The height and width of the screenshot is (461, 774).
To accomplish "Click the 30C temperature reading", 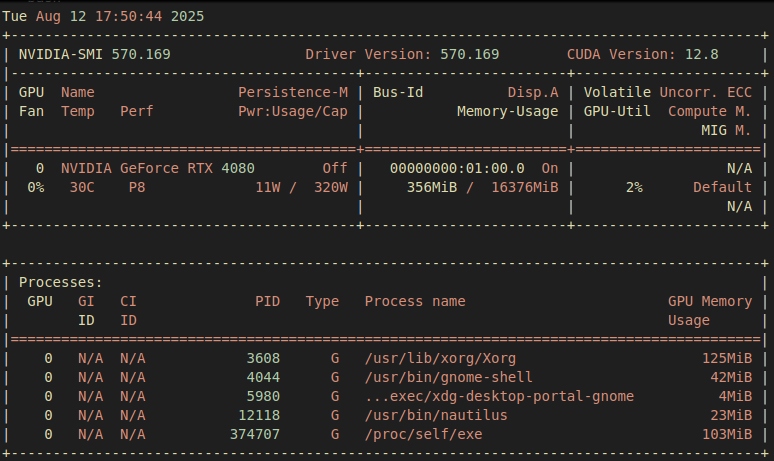I will click(x=81, y=187).
